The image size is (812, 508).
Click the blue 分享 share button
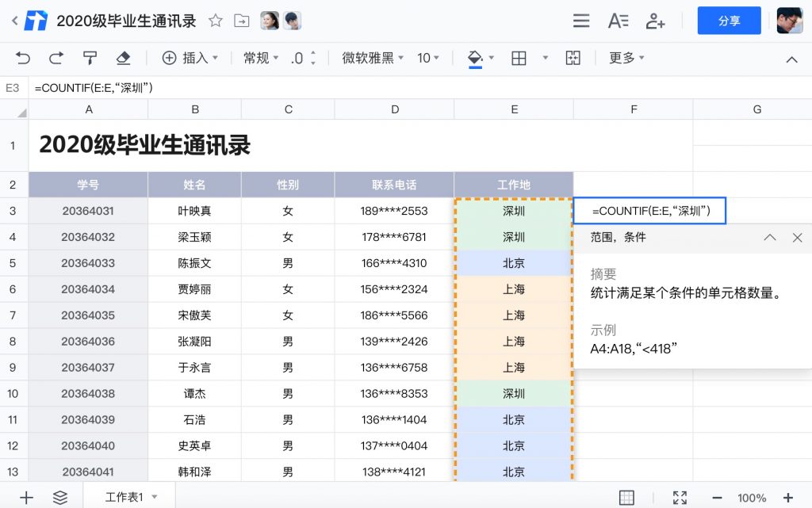click(x=729, y=21)
